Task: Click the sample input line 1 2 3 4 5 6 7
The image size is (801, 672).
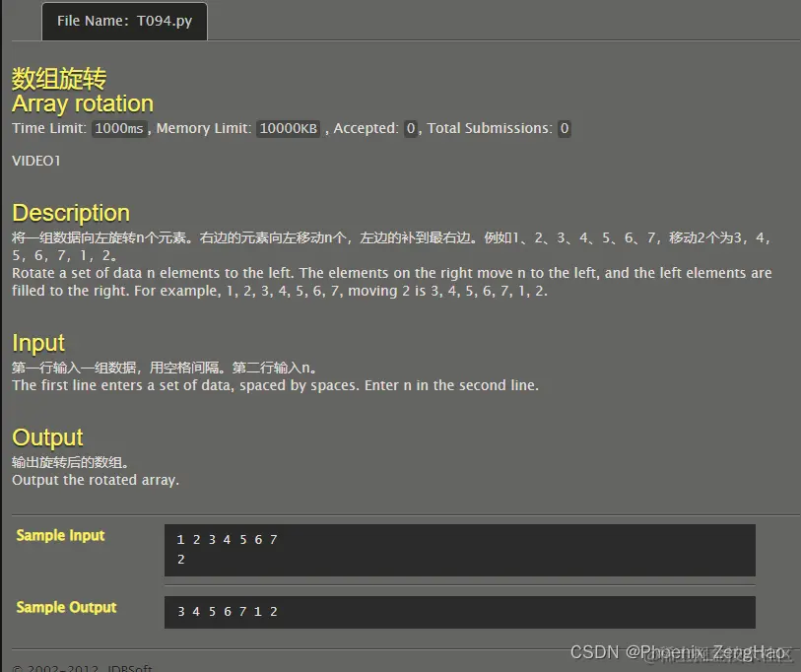Action: point(227,540)
